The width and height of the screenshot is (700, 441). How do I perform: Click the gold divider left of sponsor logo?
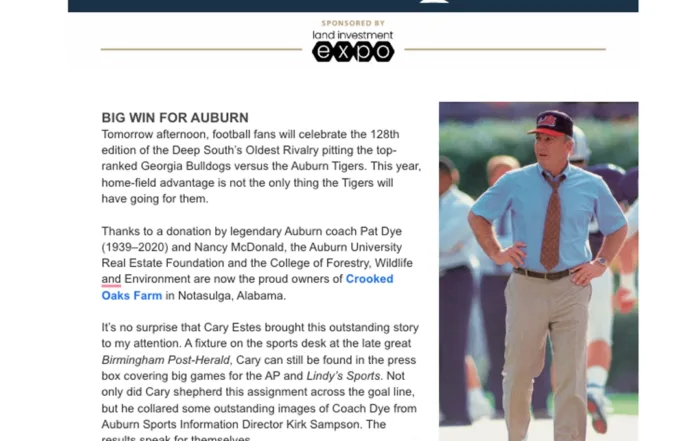[x=200, y=49]
